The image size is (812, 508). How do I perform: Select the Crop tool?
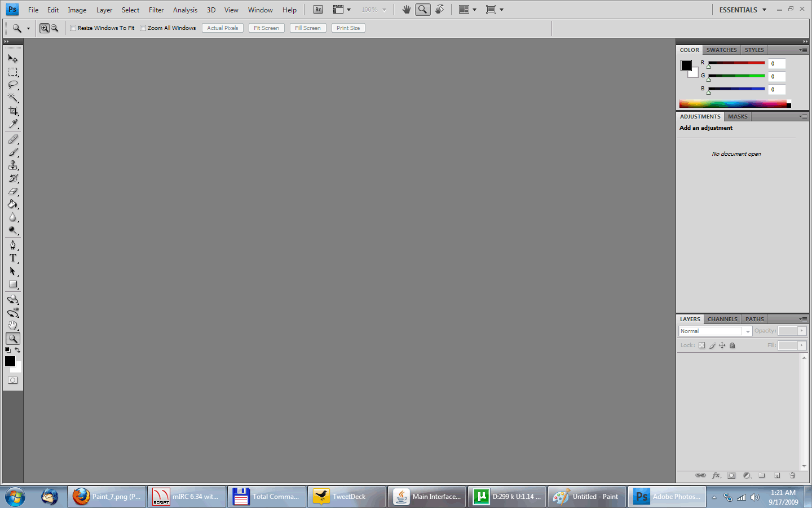pyautogui.click(x=13, y=111)
